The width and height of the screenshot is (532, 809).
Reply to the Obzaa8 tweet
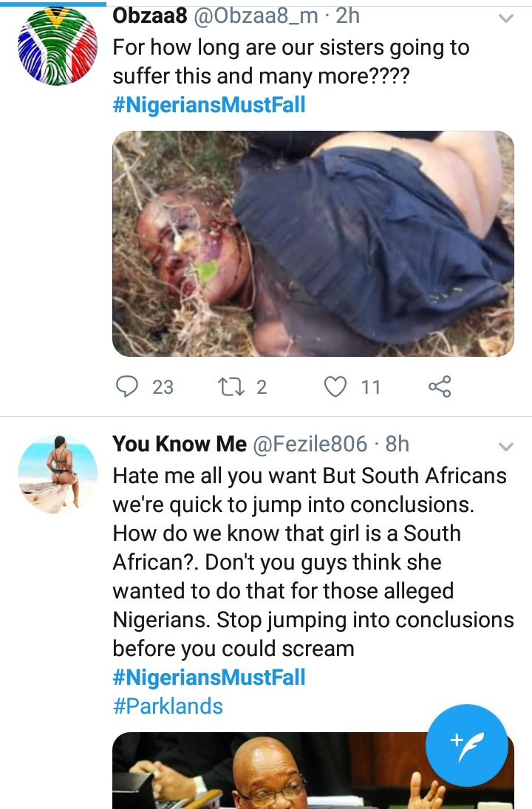click(129, 386)
